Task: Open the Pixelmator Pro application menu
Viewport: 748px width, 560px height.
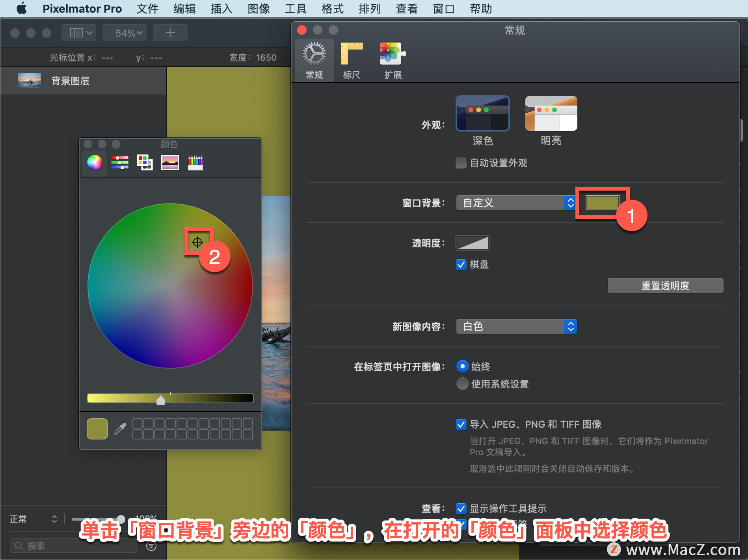Action: (82, 8)
